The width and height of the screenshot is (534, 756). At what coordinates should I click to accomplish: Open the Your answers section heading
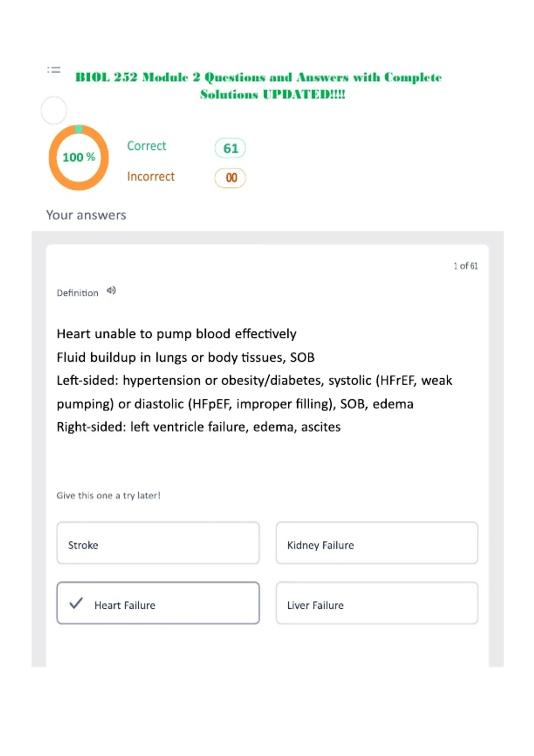pyautogui.click(x=86, y=215)
